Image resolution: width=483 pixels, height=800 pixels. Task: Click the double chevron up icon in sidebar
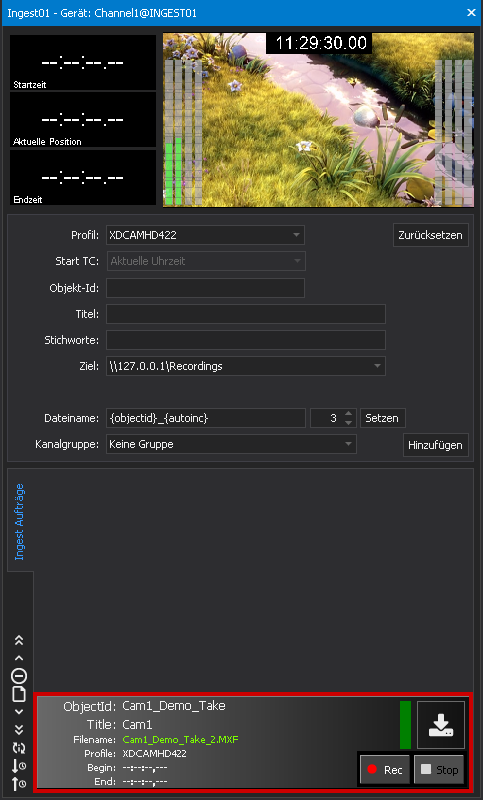19,640
